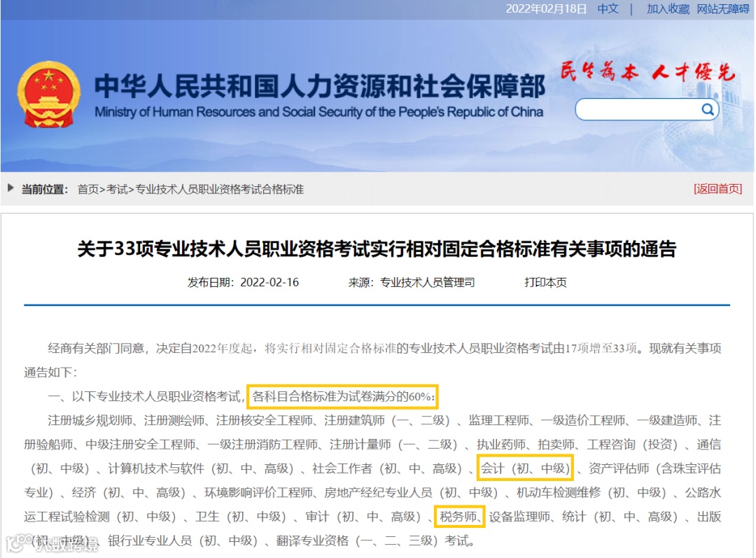Click the text 房地产经纪专业人员
This screenshot has height=558, width=756.
(x=378, y=492)
